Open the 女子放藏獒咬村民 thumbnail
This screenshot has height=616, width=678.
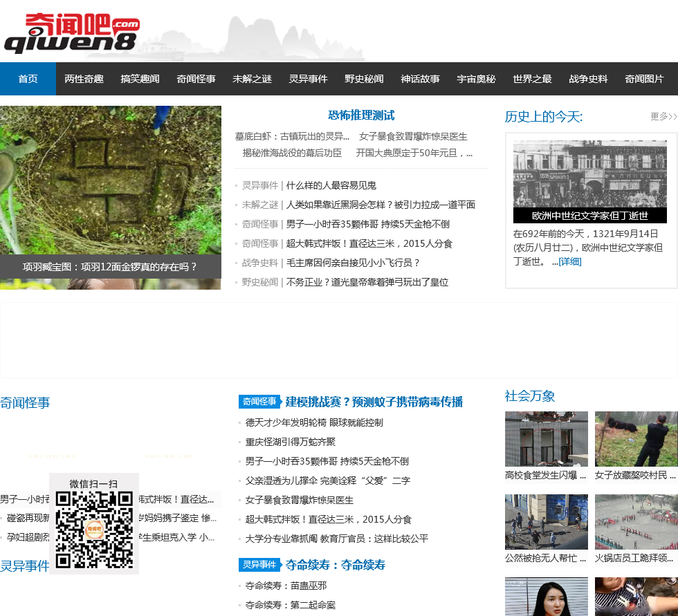click(636, 439)
